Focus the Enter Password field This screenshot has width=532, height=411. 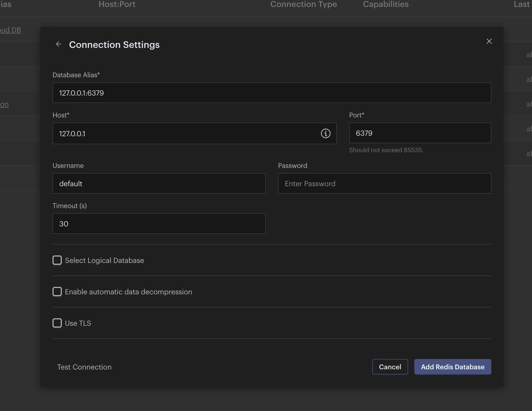click(384, 183)
